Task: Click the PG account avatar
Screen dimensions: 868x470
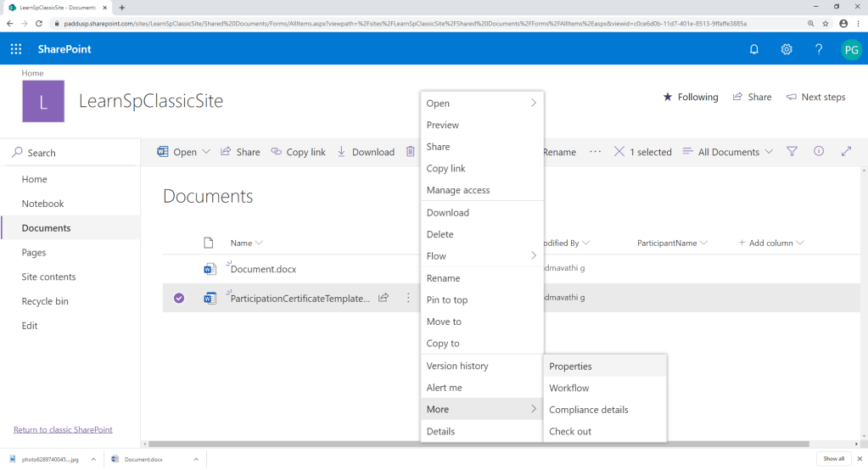Action: 850,49
